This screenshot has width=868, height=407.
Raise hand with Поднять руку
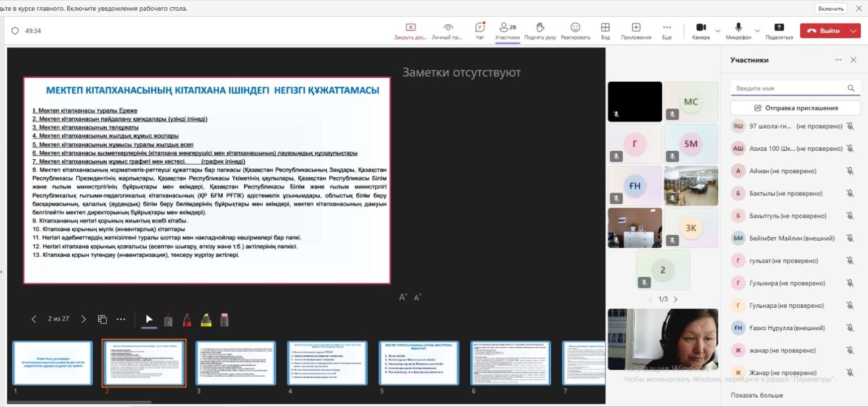pyautogui.click(x=540, y=30)
